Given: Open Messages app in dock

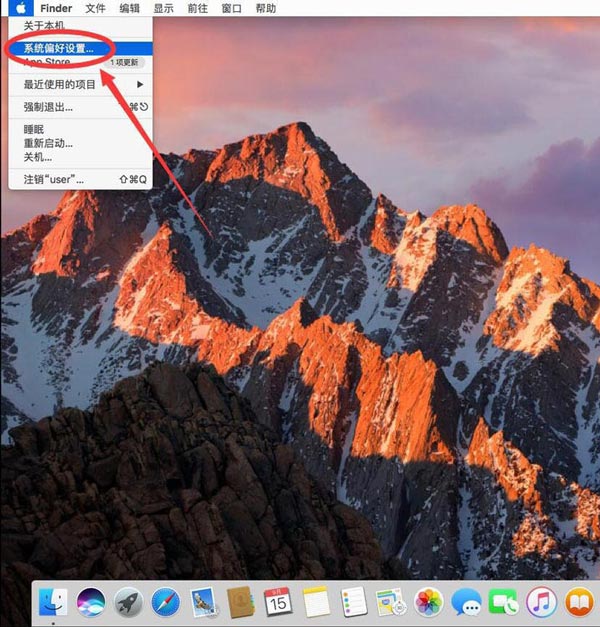Looking at the screenshot, I should point(465,601).
